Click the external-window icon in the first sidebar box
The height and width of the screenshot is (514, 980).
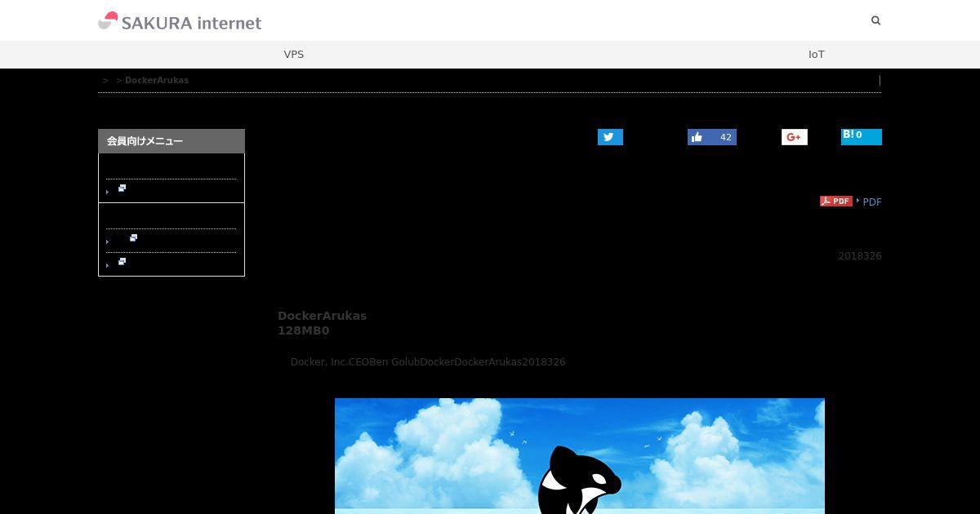coord(122,188)
